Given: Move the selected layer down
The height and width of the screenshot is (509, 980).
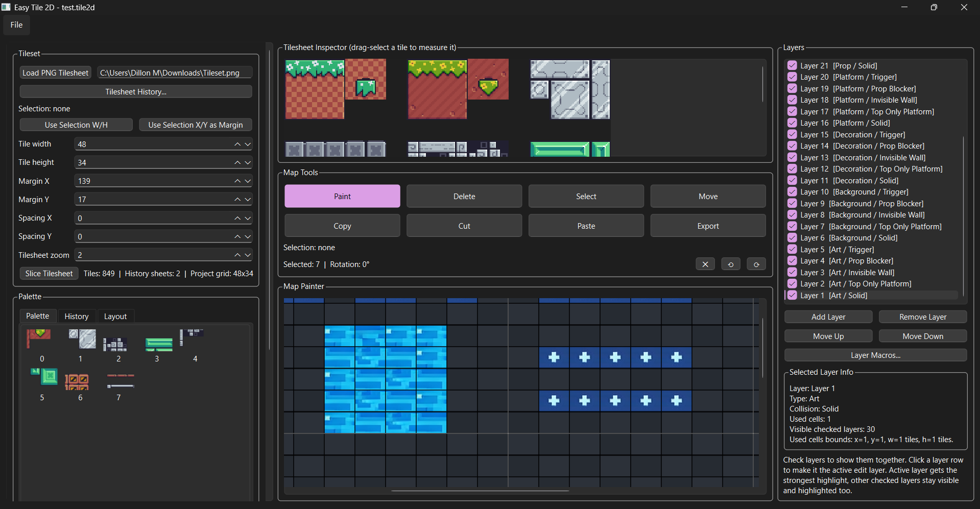Looking at the screenshot, I should 923,336.
